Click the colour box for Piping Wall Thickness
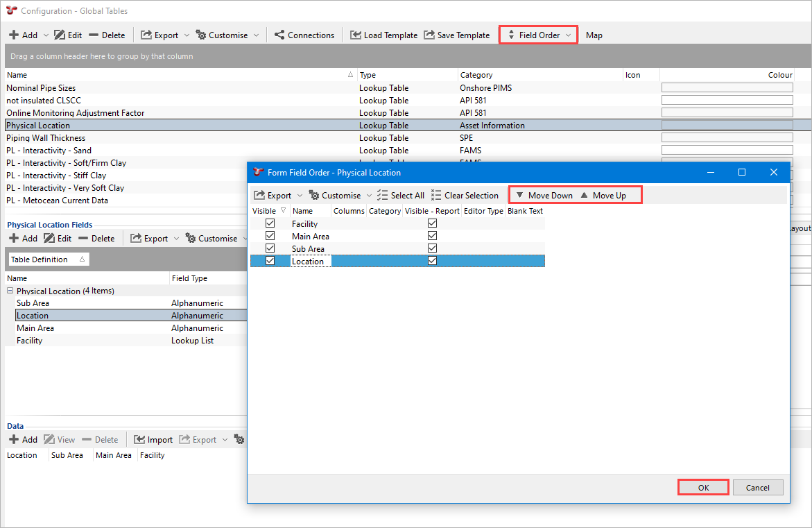 point(727,137)
